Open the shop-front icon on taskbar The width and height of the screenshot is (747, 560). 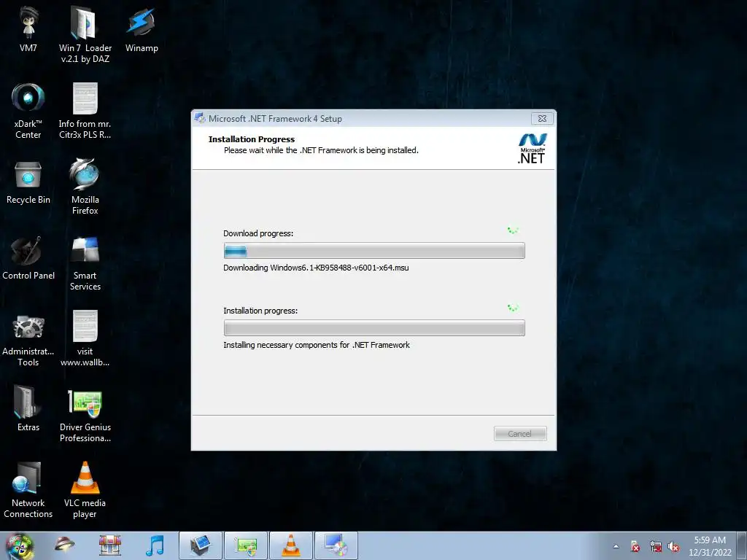pyautogui.click(x=110, y=545)
